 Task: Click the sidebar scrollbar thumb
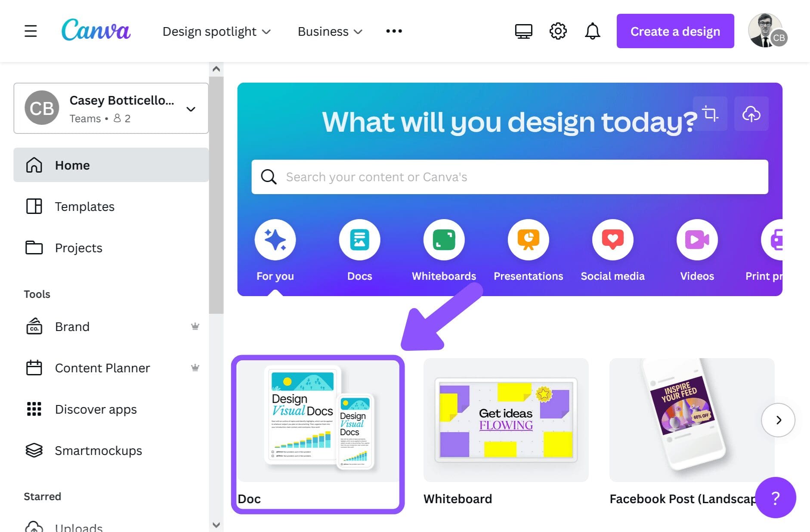[216, 195]
